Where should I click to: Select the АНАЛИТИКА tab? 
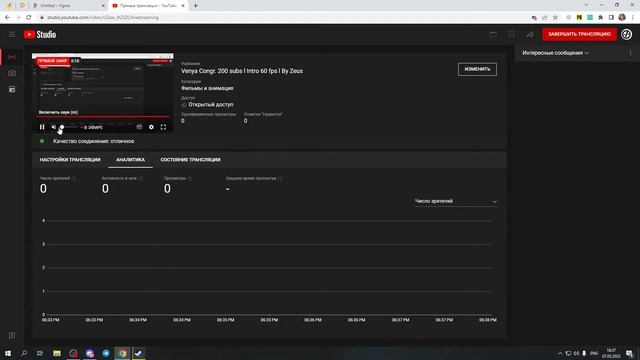(x=130, y=160)
